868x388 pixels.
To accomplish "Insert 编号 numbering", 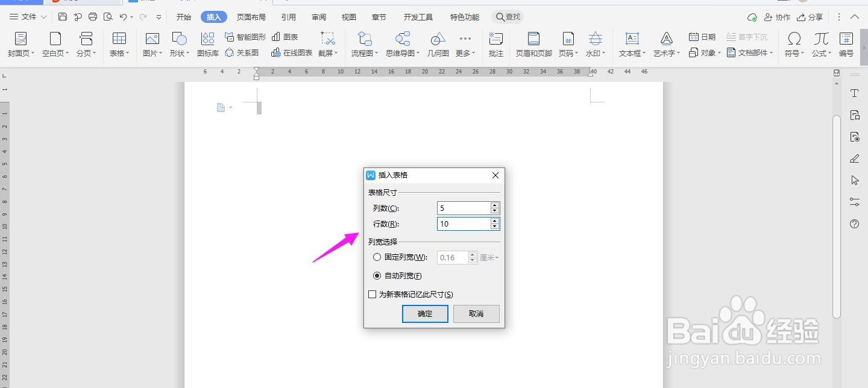I will [846, 45].
